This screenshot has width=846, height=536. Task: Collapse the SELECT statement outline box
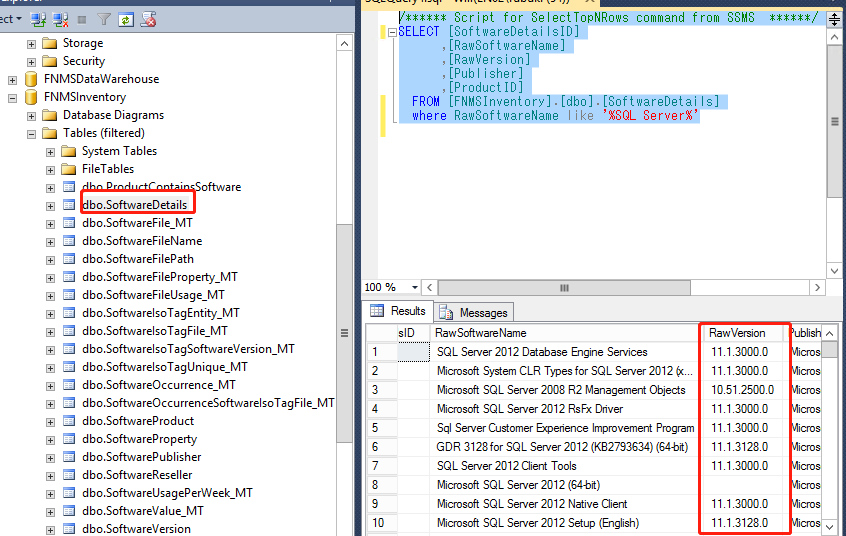[x=392, y=32]
